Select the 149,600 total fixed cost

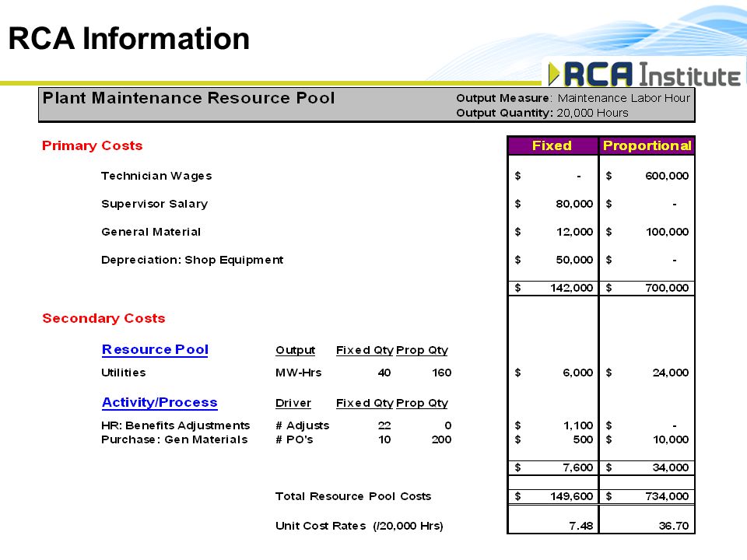[572, 496]
